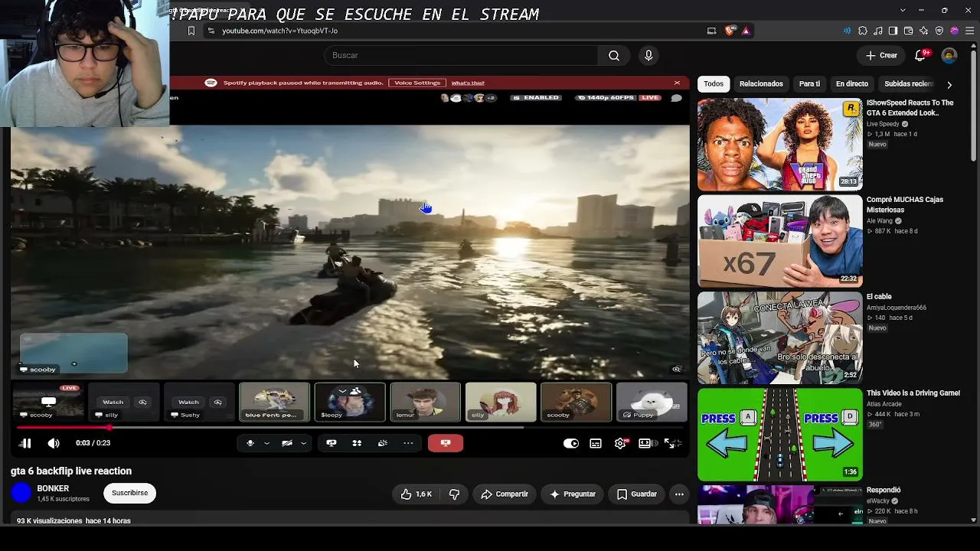
Task: Click the Crear button
Action: [x=881, y=55]
